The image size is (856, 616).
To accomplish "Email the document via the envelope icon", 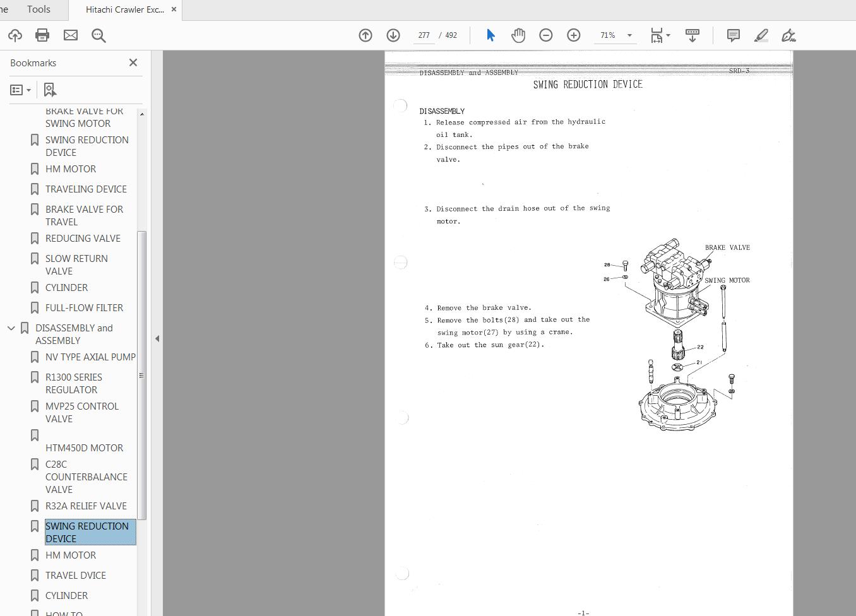I will pos(71,35).
